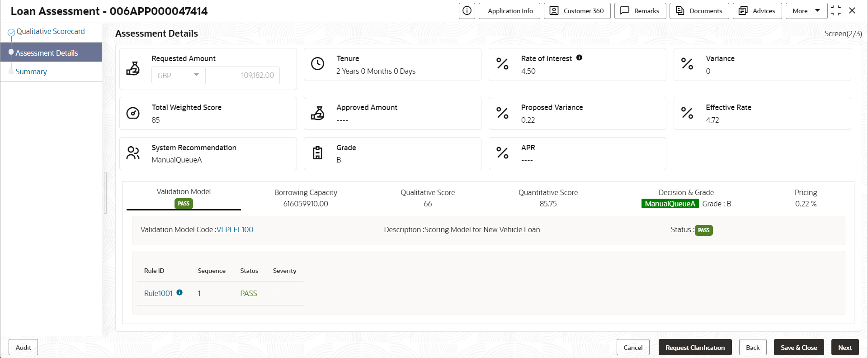The image size is (868, 358).
Task: Open Customer 360 view
Action: coord(577,11)
